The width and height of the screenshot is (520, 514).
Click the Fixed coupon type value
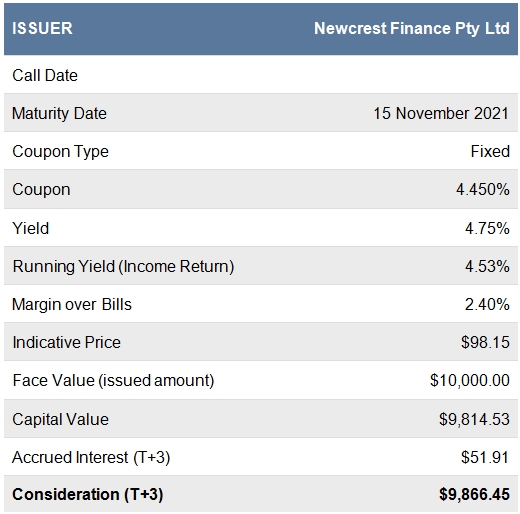tap(490, 151)
